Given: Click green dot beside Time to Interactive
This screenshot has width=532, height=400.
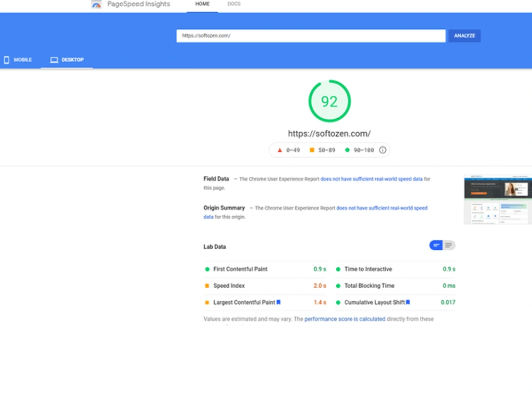Looking at the screenshot, I should coord(338,270).
